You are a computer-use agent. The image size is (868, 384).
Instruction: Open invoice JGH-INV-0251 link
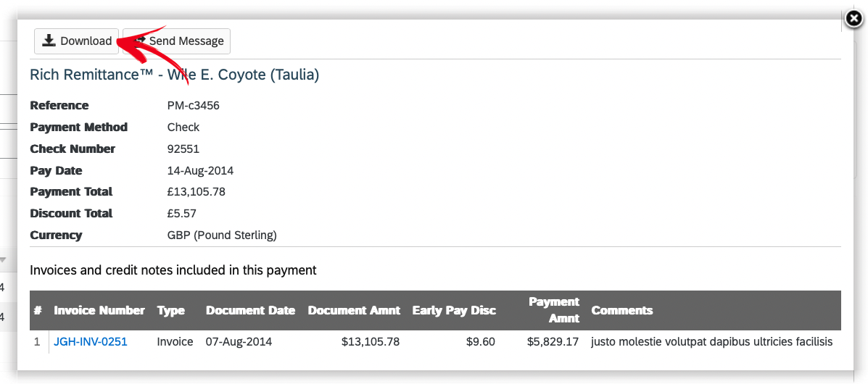tap(90, 342)
